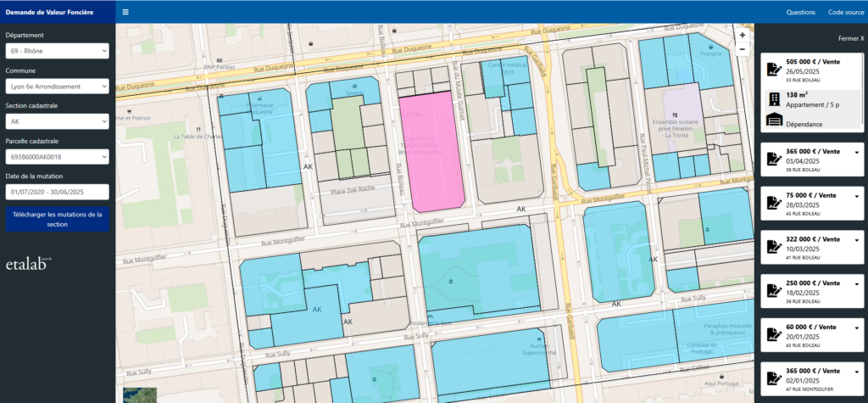This screenshot has width=868, height=403.
Task: Click the Dépendance garage icon
Action: pyautogui.click(x=773, y=123)
